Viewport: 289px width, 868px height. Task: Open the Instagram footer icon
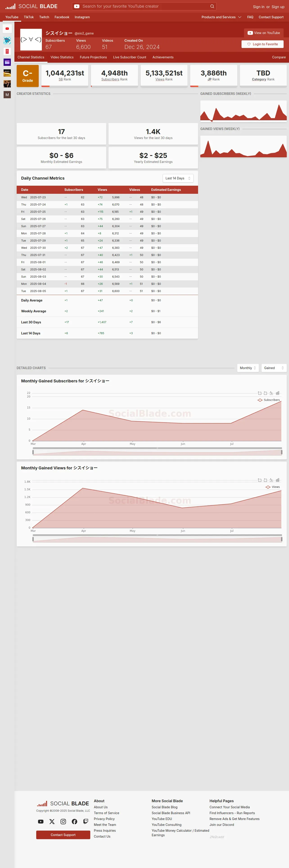(x=63, y=822)
